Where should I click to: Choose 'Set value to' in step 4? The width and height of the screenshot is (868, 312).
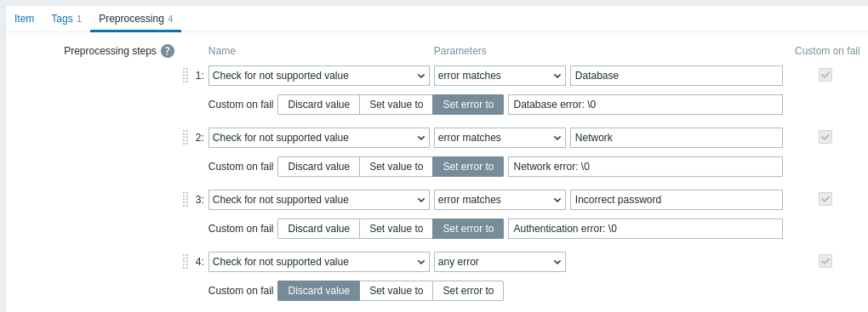point(397,291)
